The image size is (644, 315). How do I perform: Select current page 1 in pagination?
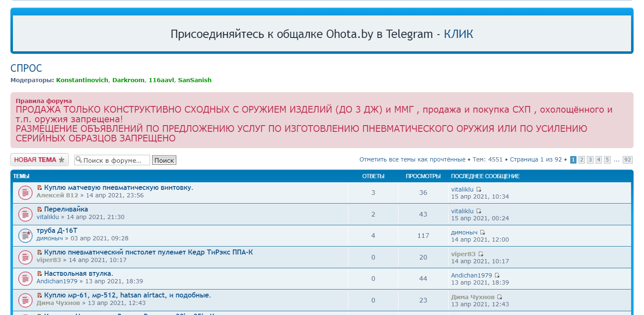[x=573, y=160]
